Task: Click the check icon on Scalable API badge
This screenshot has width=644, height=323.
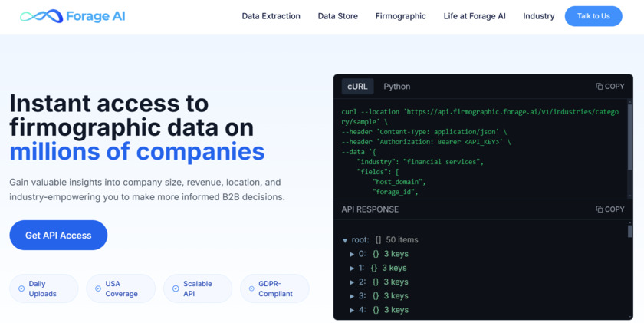Action: coord(176,288)
